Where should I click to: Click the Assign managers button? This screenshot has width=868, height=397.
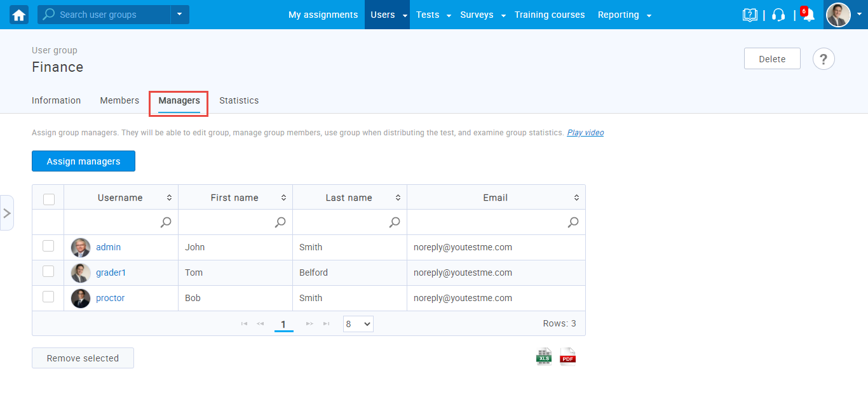click(x=83, y=161)
